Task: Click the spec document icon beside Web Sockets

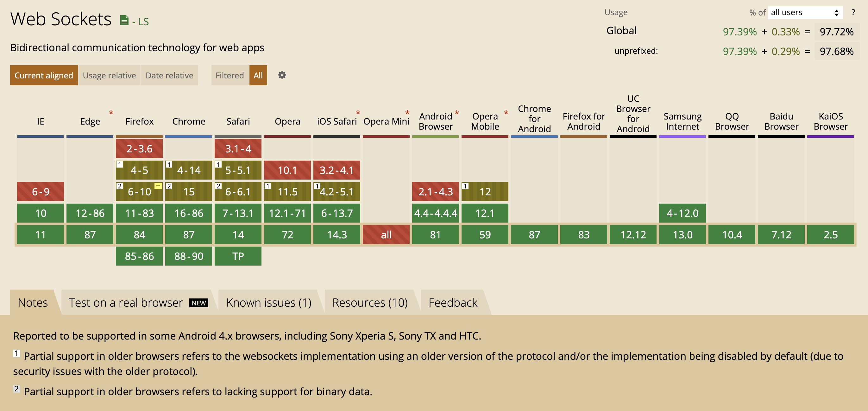Action: point(124,21)
